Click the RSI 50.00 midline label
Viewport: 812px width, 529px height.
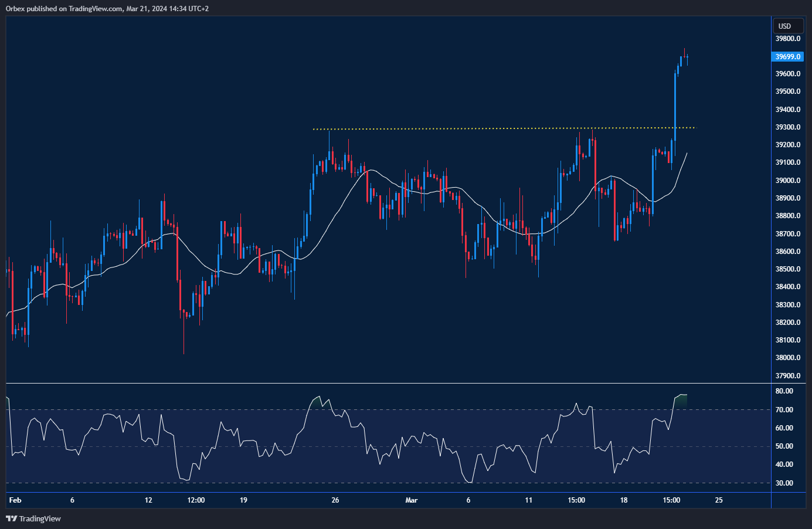pyautogui.click(x=784, y=446)
